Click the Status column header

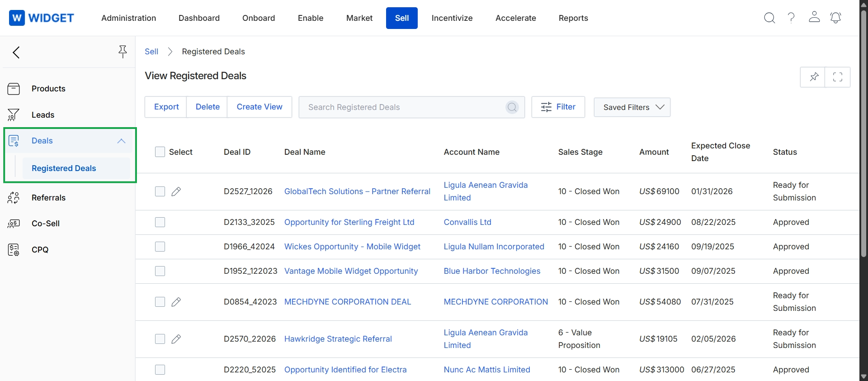click(785, 152)
